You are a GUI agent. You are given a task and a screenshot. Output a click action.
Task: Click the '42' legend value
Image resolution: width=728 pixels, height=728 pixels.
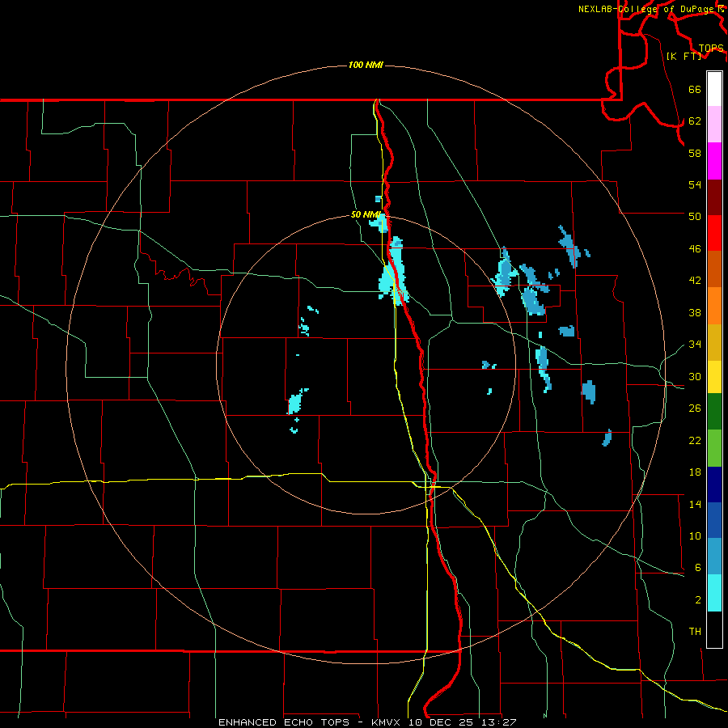pos(695,281)
